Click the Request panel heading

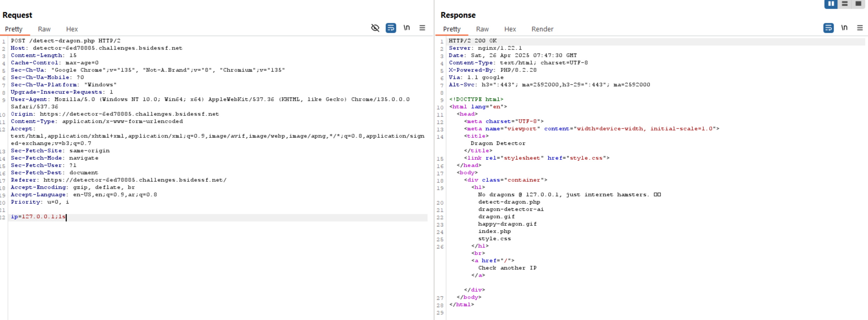17,15
